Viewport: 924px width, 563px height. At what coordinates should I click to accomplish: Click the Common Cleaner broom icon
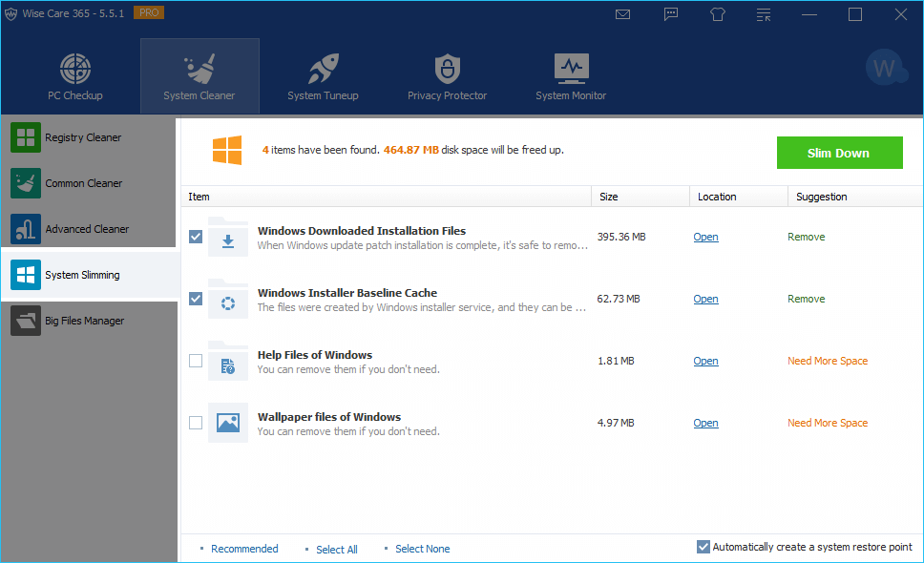[26, 183]
